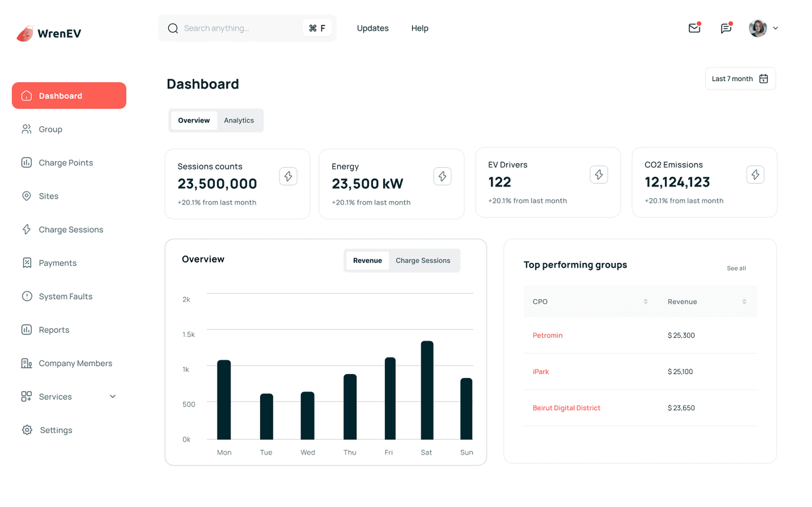Click bolt icon on Energy card
812x507 pixels.
(x=442, y=176)
